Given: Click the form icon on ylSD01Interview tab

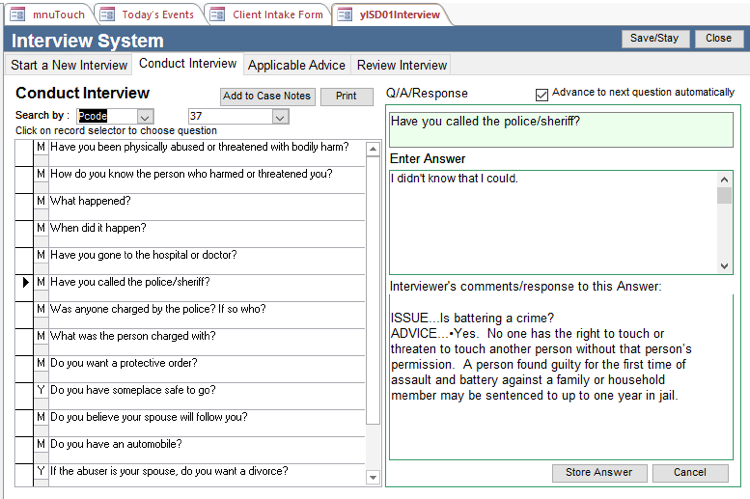Looking at the screenshot, I should (345, 15).
